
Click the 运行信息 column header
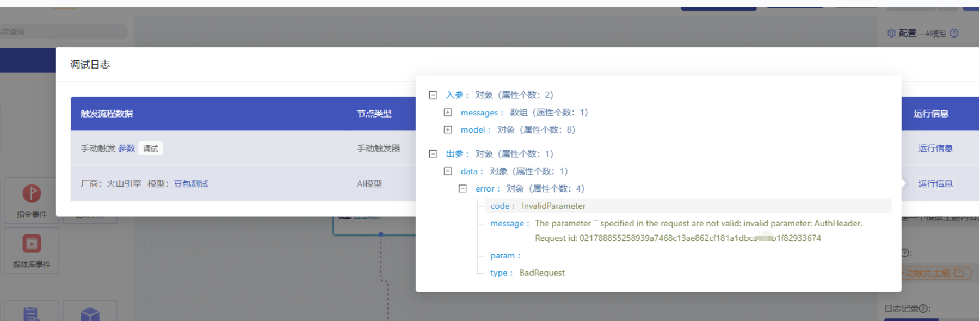coord(931,114)
